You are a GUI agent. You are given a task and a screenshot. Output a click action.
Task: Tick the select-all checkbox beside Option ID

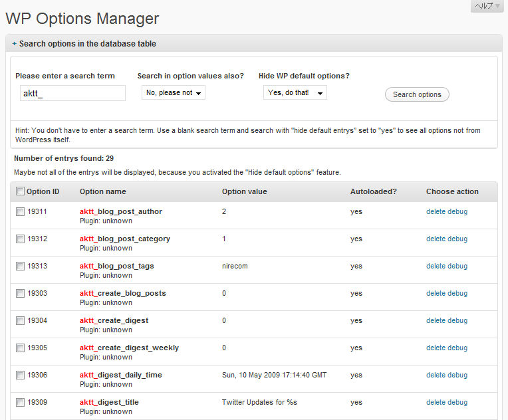[x=20, y=191]
